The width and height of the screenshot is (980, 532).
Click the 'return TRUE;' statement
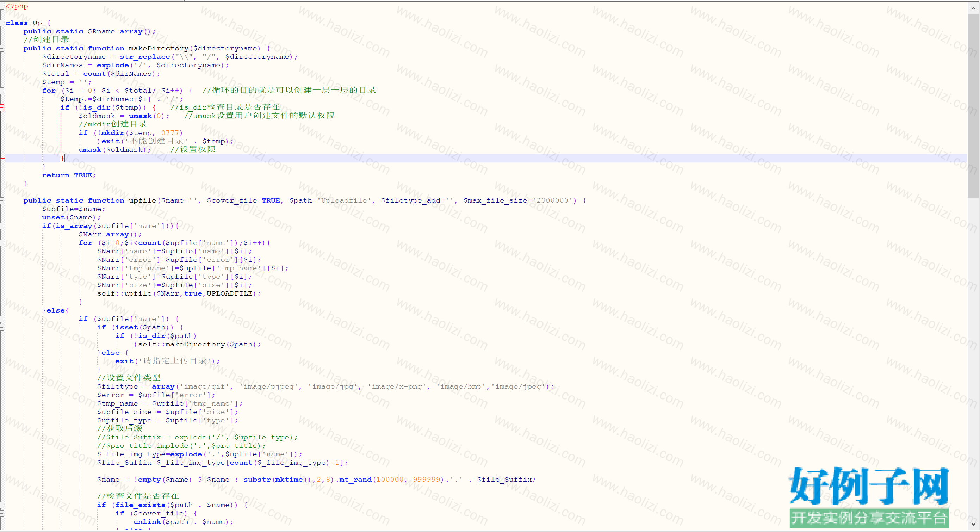pyautogui.click(x=69, y=175)
